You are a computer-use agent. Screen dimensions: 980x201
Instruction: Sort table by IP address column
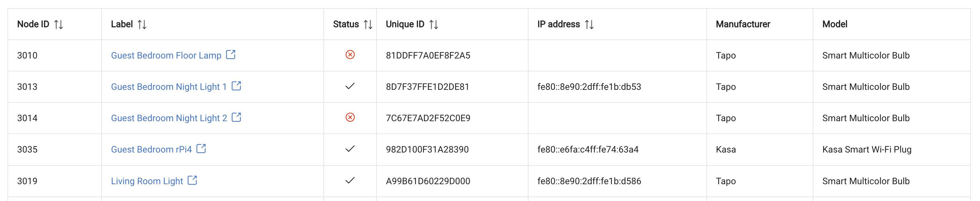pyautogui.click(x=589, y=24)
